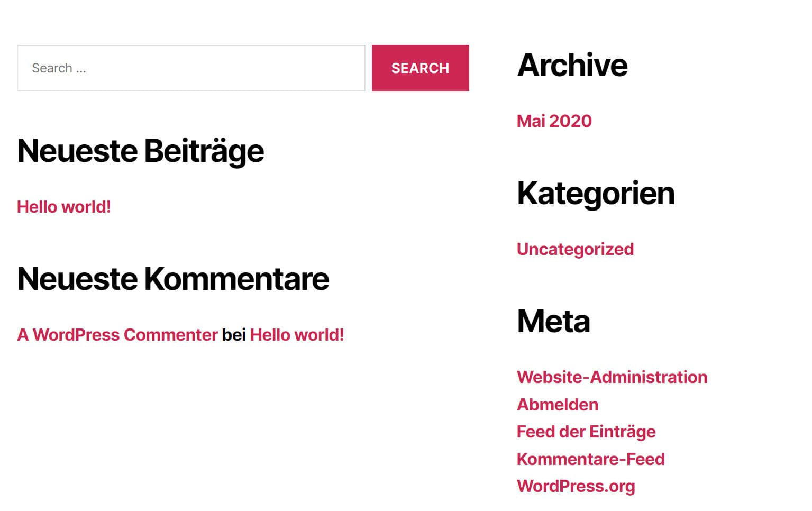The height and width of the screenshot is (511, 812).
Task: Open the Kommentare-Feed link
Action: (x=590, y=459)
